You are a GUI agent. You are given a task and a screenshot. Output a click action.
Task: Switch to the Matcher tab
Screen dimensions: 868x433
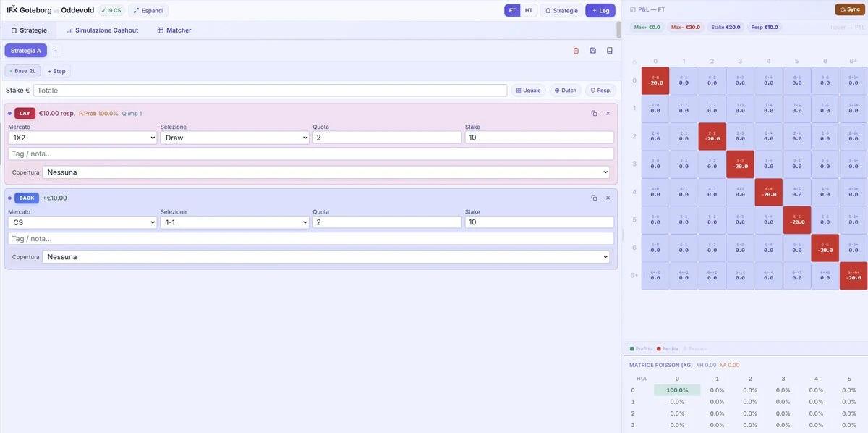click(x=174, y=30)
